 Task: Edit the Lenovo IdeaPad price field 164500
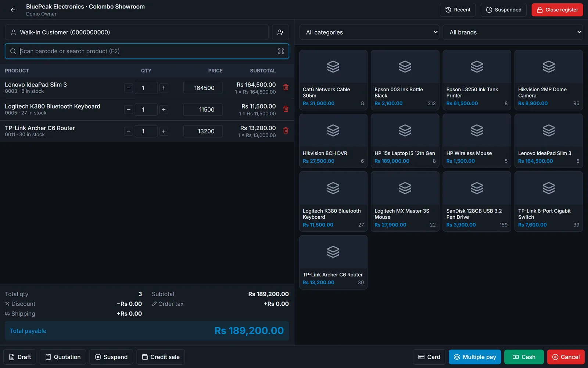[x=203, y=88]
